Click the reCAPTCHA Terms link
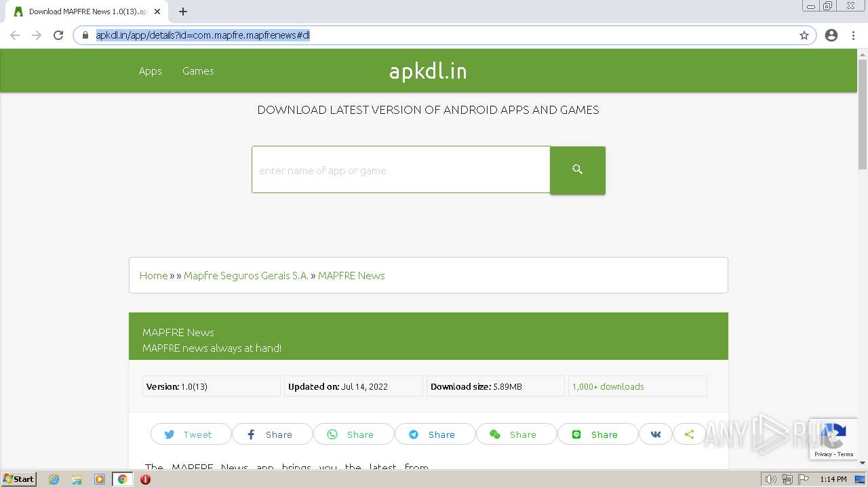The image size is (868, 488). [x=846, y=454]
